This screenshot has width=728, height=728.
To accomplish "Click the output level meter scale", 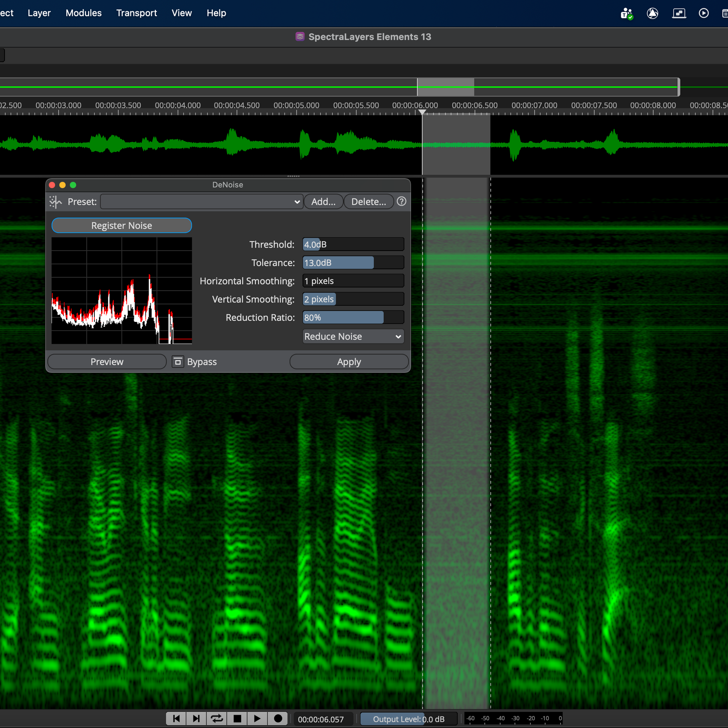I will coord(514,719).
